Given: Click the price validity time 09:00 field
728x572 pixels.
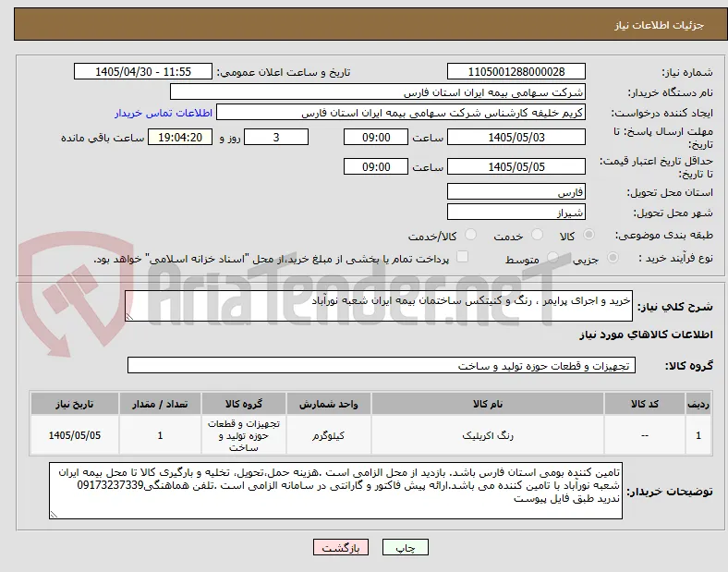Looking at the screenshot, I should (x=376, y=166).
